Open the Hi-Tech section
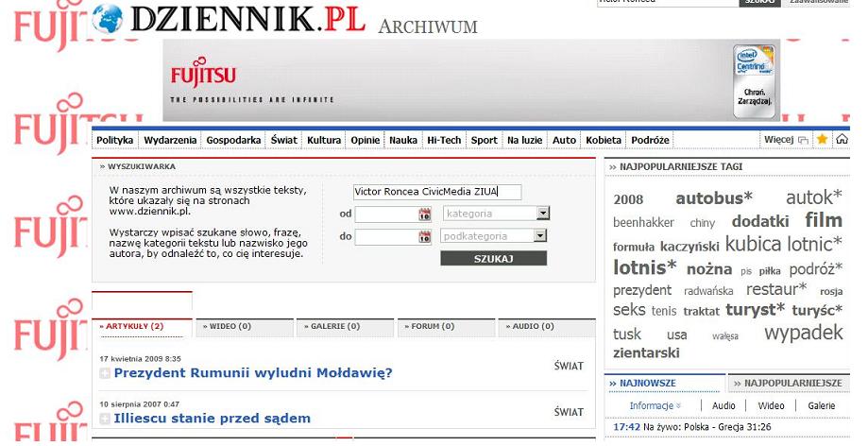This screenshot has height=446, width=868. click(444, 140)
